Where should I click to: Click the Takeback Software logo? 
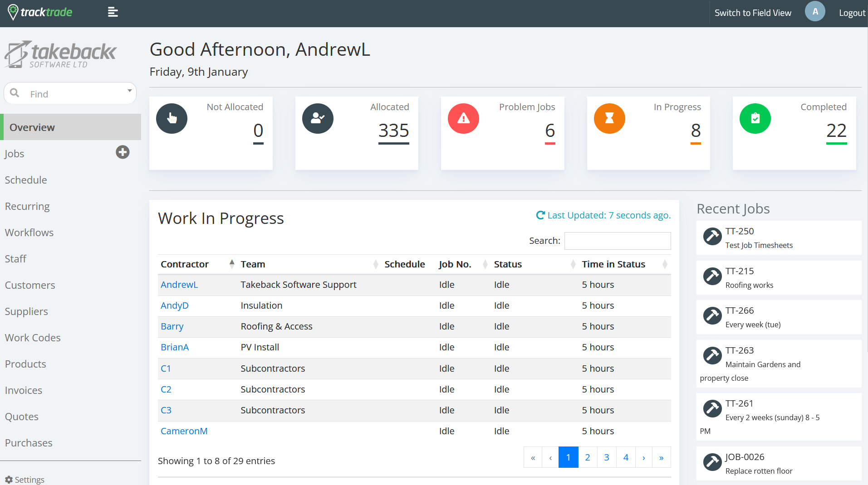click(60, 54)
